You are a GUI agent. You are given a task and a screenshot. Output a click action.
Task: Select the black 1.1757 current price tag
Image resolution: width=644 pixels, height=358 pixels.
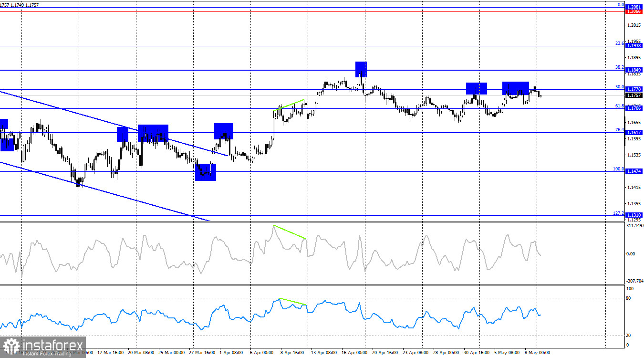(634, 95)
